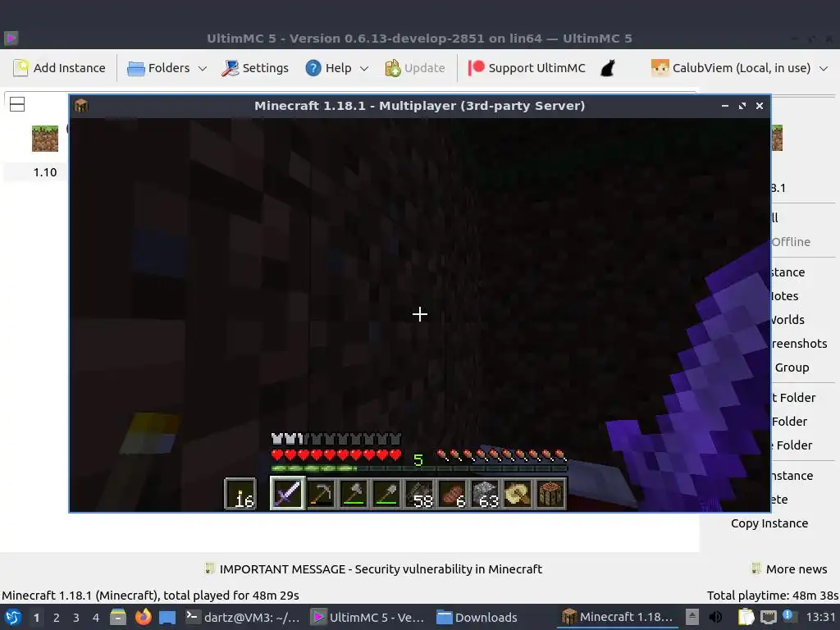Switch to the Minecraft 1.18 taskbar entry
The width and height of the screenshot is (840, 630).
point(617,617)
